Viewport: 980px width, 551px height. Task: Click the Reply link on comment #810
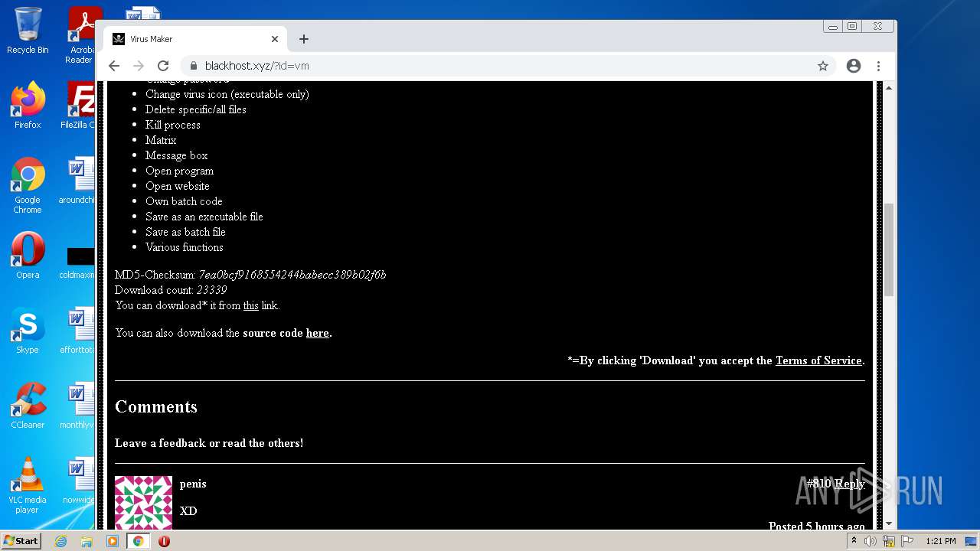point(850,484)
